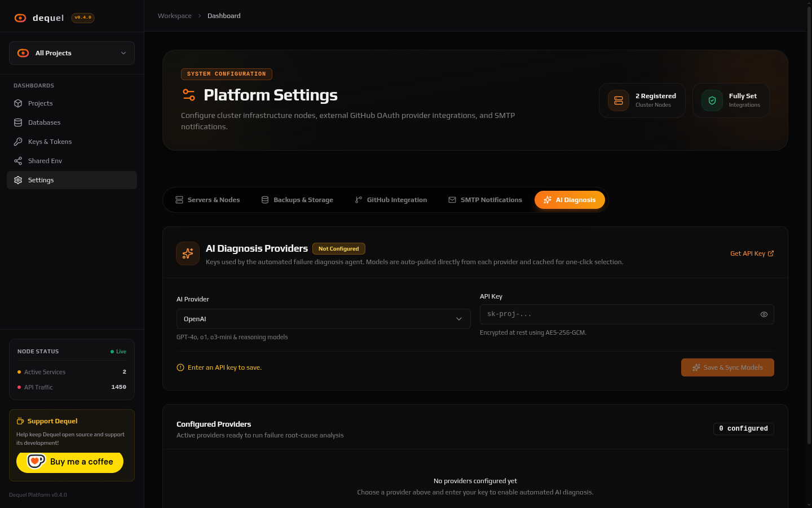Click the Support Dequel coffee cup icon
Screen dimensions: 812x508
click(20, 421)
